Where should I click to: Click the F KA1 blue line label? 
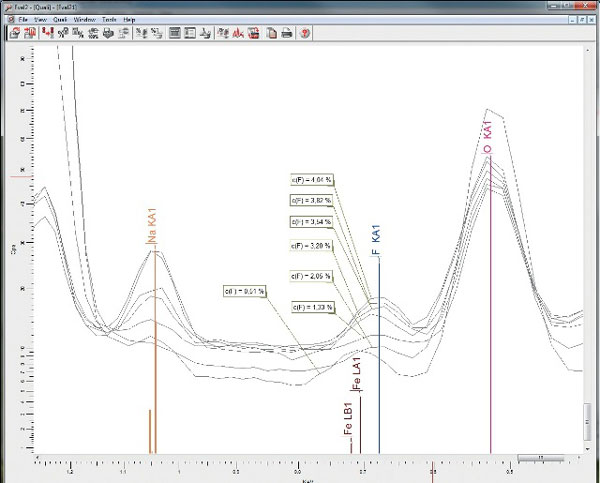pos(377,241)
